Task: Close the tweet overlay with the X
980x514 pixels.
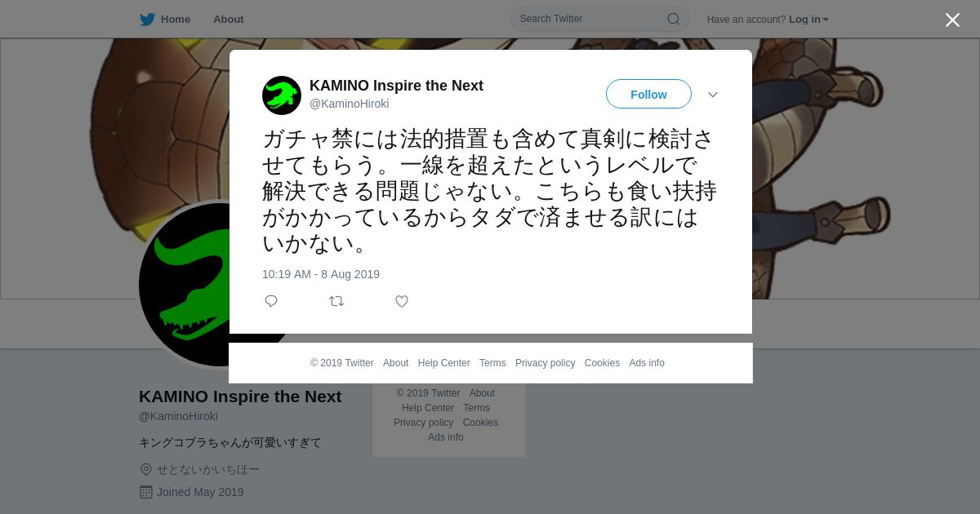Action: pyautogui.click(x=952, y=20)
